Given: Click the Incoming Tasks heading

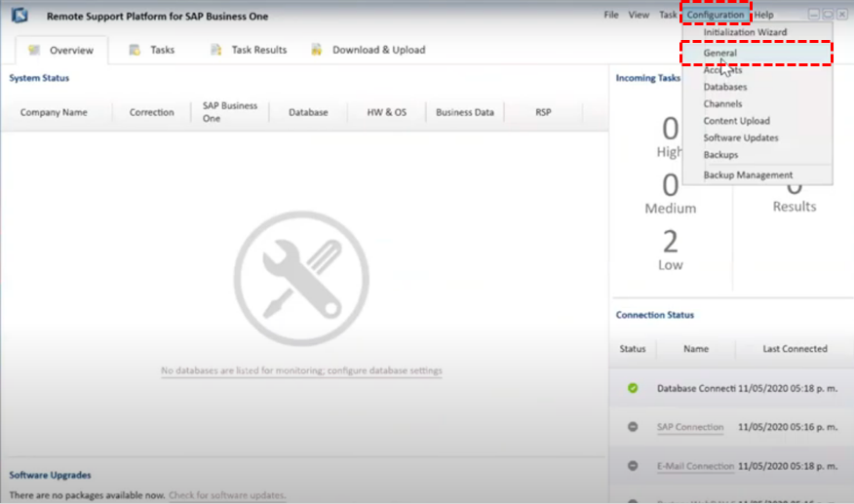Looking at the screenshot, I should coord(648,78).
